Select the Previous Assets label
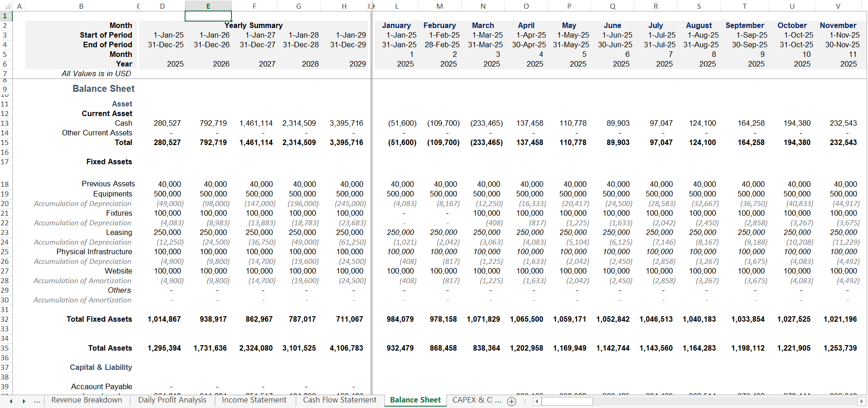Screen dimensions: 868x408 click(108, 184)
